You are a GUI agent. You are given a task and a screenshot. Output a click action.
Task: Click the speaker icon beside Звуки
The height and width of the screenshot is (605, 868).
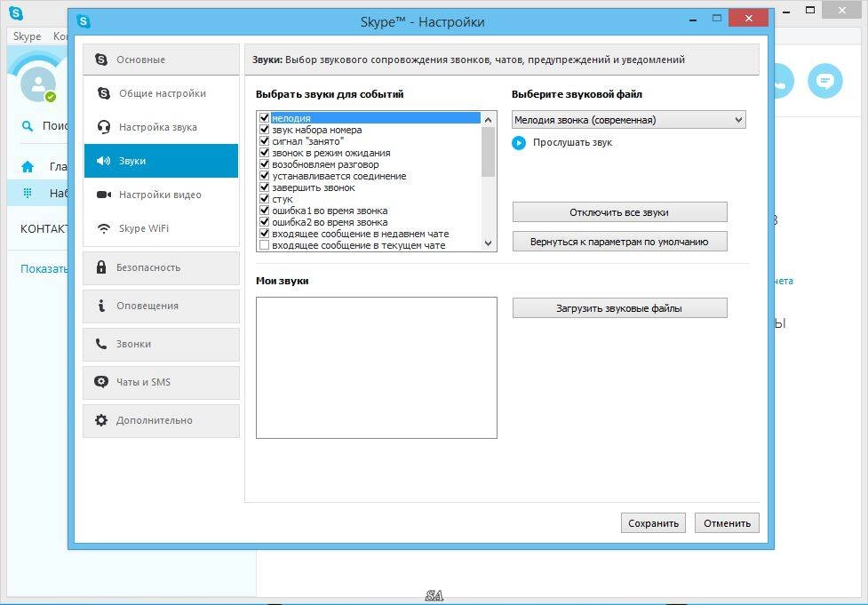pyautogui.click(x=104, y=161)
